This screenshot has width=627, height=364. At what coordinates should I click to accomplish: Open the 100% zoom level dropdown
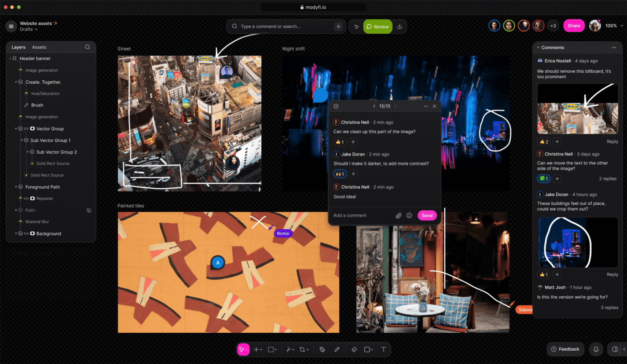pos(614,26)
